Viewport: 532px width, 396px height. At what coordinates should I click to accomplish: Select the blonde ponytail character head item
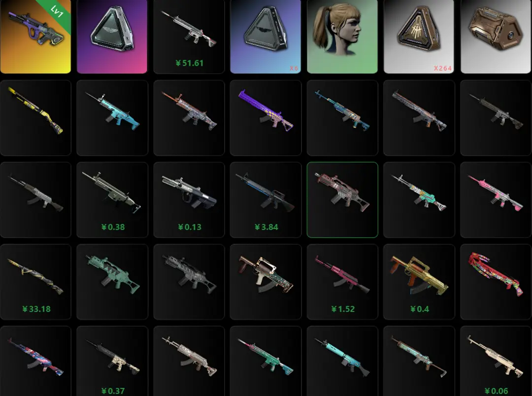pyautogui.click(x=342, y=36)
